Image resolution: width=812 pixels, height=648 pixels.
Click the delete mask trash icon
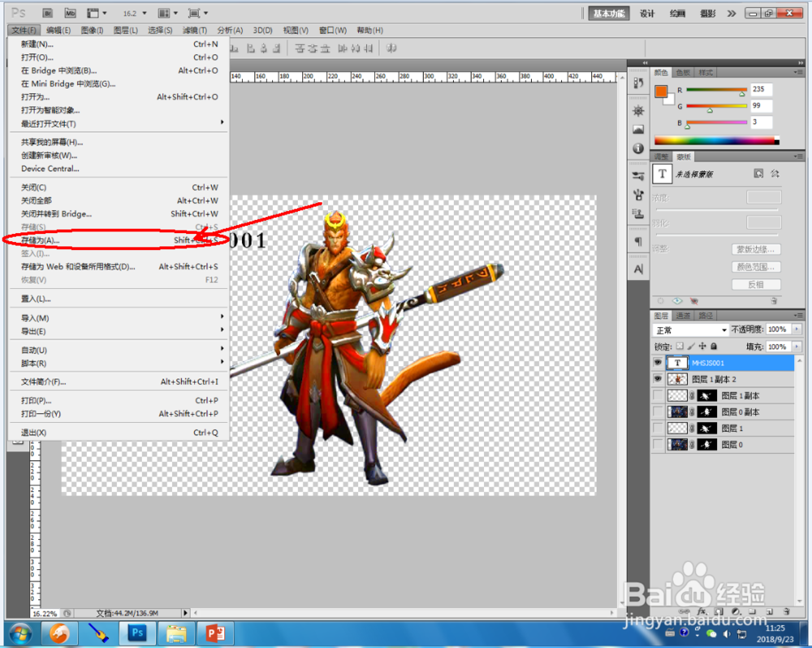point(774,301)
